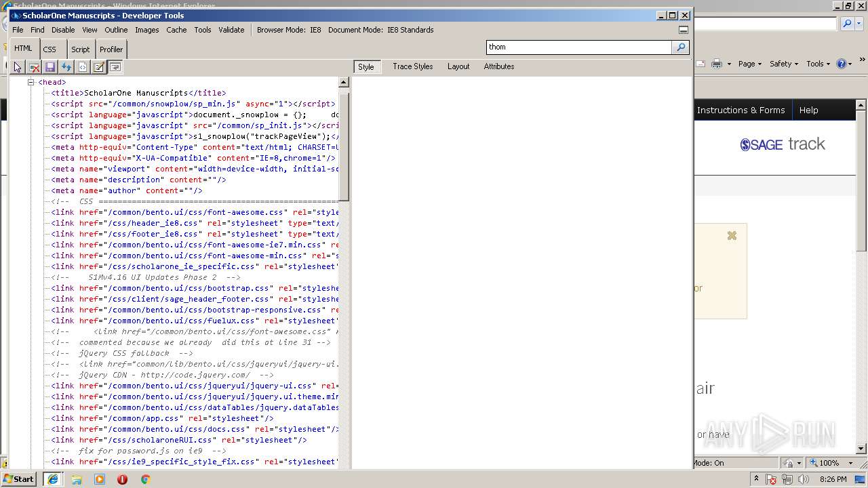
Task: Switch to the Trace Styles pane tab
Action: 412,66
